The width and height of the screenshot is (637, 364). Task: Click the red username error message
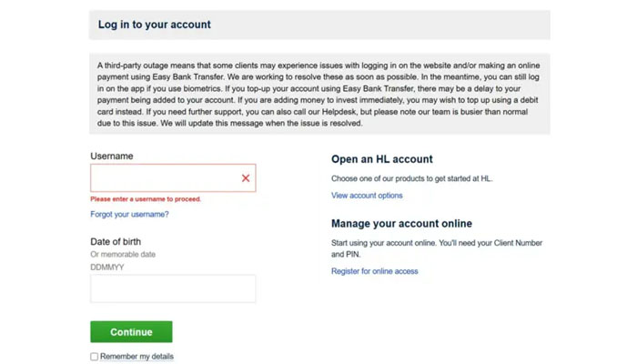click(146, 198)
